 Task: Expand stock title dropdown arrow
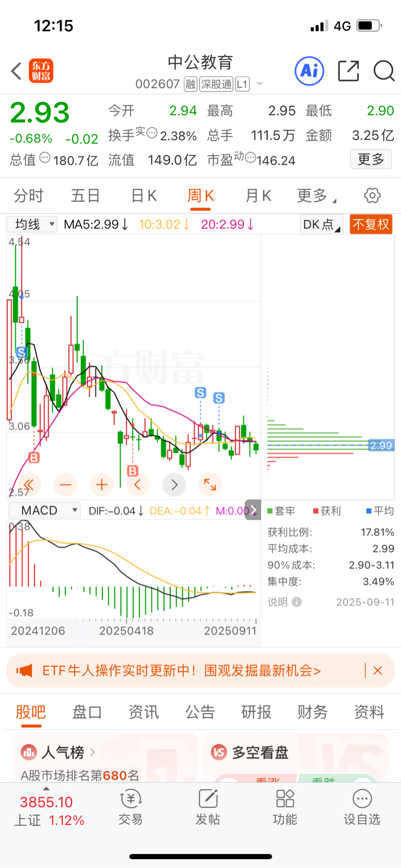point(260,84)
